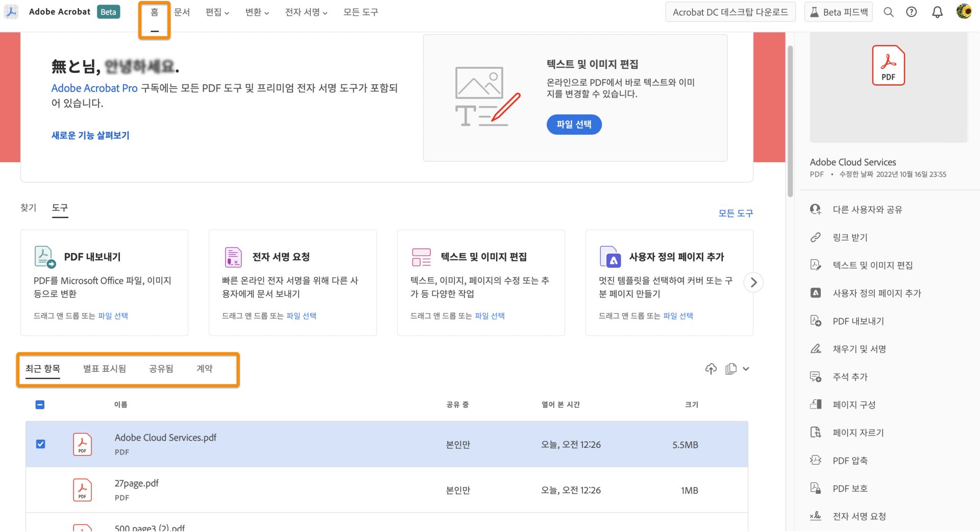The width and height of the screenshot is (980, 532).
Task: Click the upload file cloud icon
Action: [x=711, y=369]
